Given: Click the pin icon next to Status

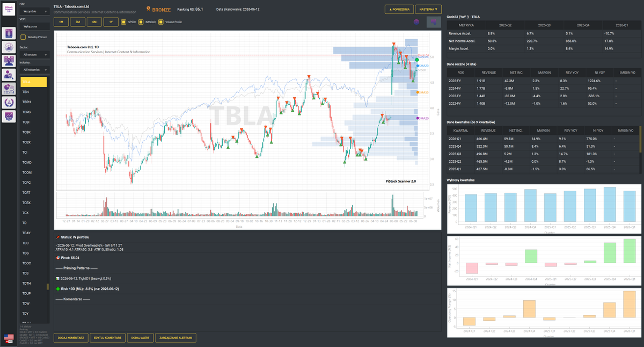Looking at the screenshot, I should 57,236.
